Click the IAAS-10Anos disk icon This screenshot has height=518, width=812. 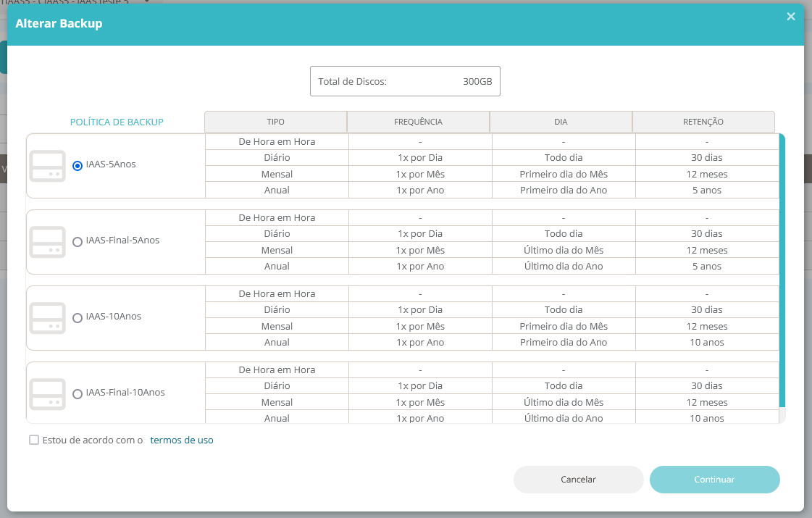[x=48, y=318]
